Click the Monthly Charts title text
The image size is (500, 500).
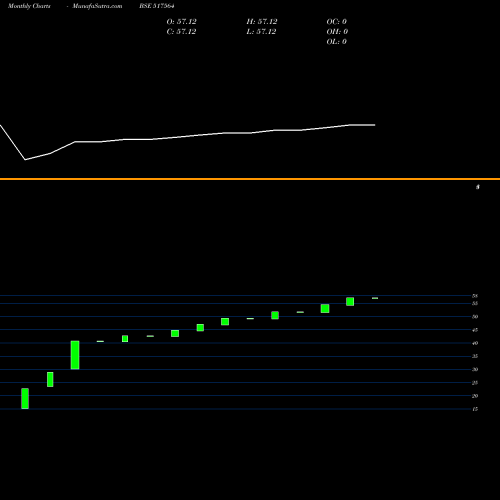pos(29,6)
